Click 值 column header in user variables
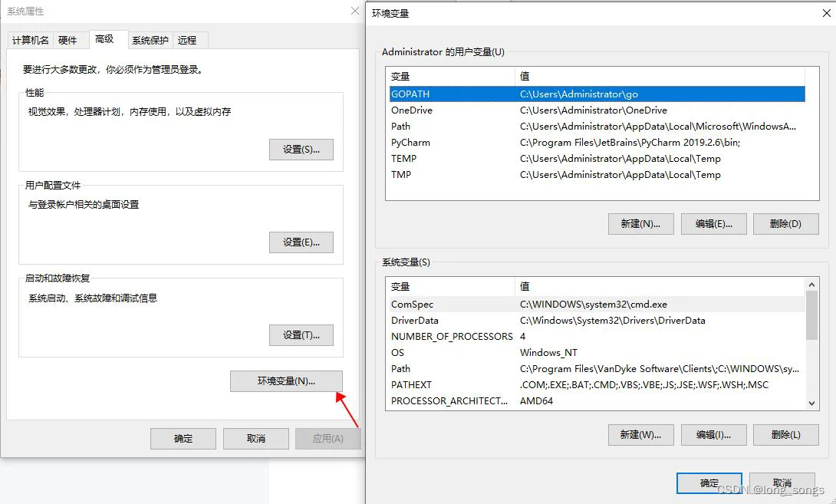 [x=660, y=76]
